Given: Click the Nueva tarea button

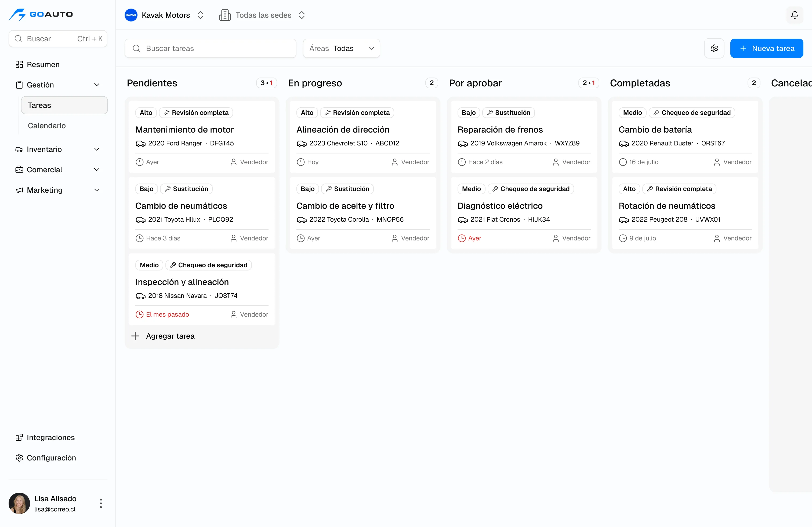Looking at the screenshot, I should [x=766, y=48].
